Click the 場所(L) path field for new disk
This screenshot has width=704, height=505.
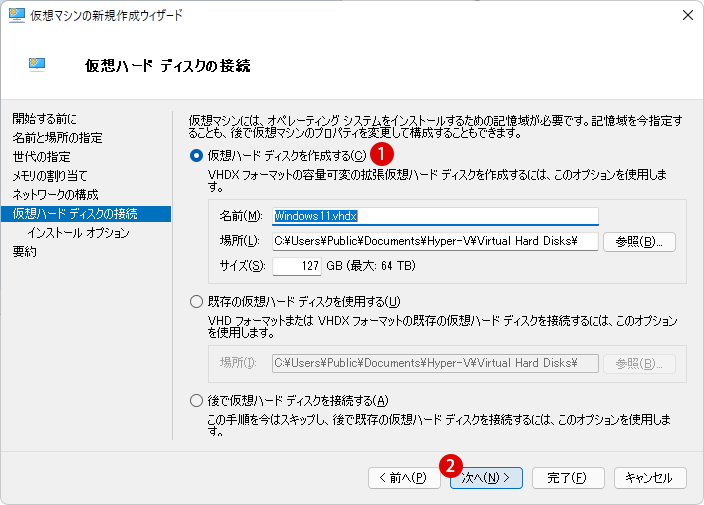click(x=435, y=241)
